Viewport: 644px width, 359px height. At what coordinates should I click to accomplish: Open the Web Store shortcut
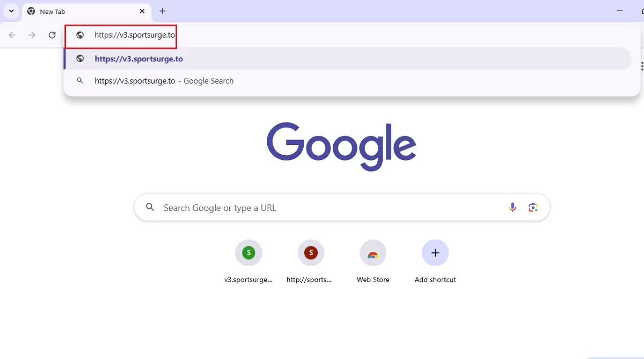(x=373, y=253)
